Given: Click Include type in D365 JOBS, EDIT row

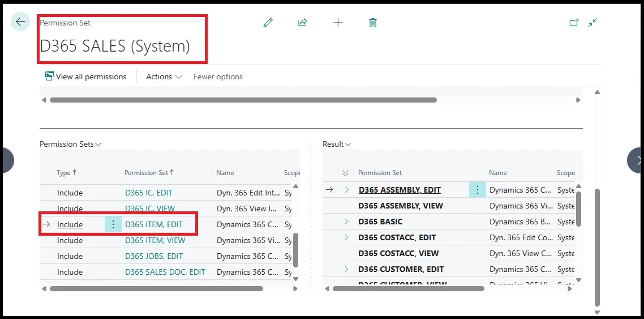Looking at the screenshot, I should tap(70, 256).
